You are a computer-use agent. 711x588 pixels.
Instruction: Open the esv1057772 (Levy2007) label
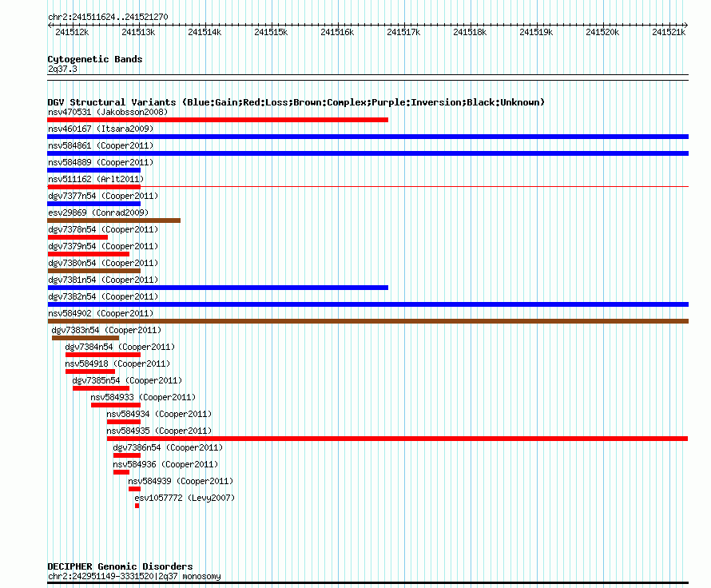pos(185,498)
